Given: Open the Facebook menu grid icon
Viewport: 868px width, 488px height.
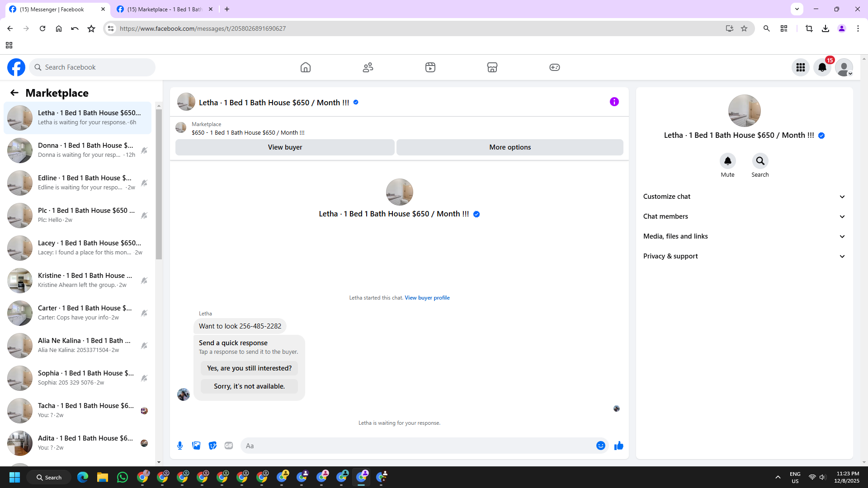Looking at the screenshot, I should point(801,67).
